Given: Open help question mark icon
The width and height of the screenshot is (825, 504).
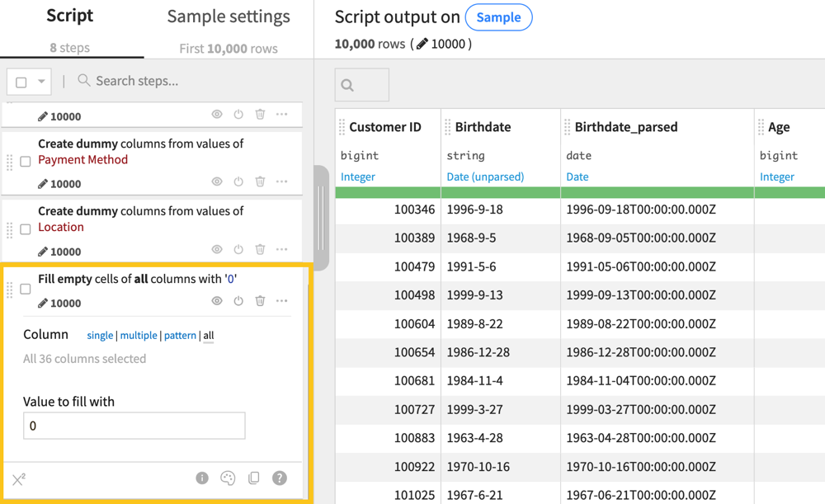Looking at the screenshot, I should (280, 478).
